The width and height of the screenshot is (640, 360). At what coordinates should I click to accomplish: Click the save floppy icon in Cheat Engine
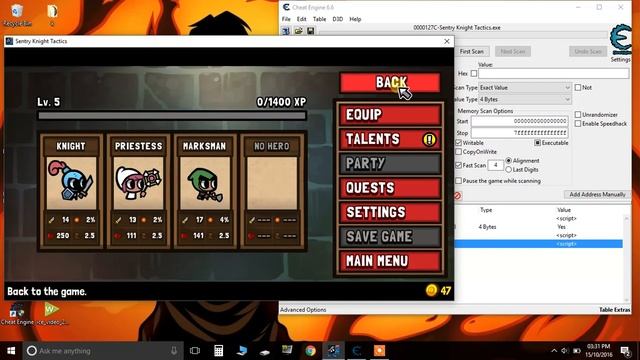tap(311, 31)
